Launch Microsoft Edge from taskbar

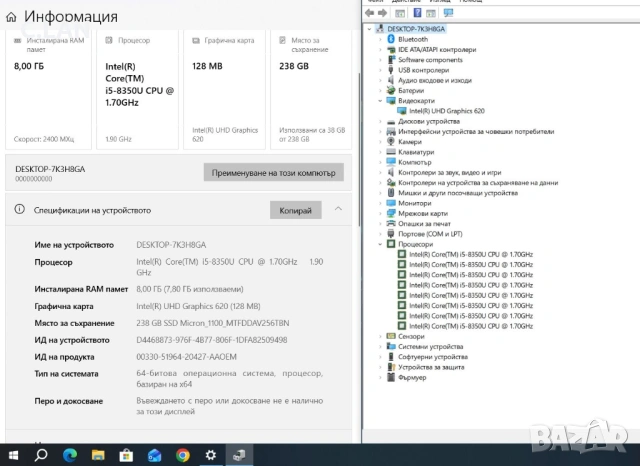click(69, 455)
